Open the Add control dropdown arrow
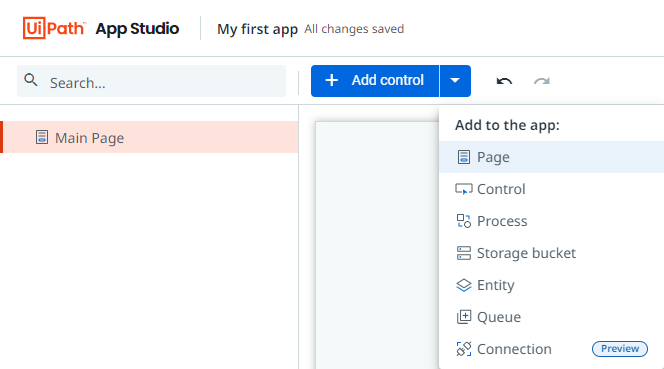Viewport: 664px width, 369px height. point(455,81)
